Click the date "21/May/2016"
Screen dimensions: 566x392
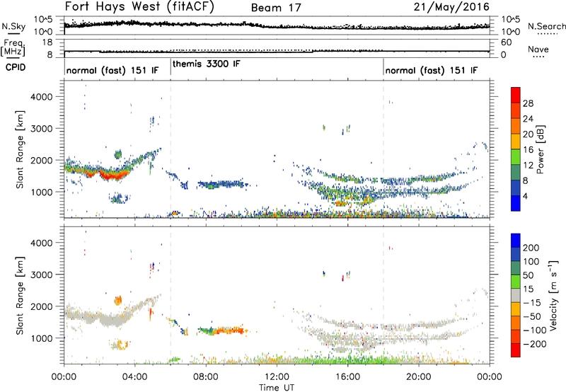pyautogui.click(x=451, y=7)
